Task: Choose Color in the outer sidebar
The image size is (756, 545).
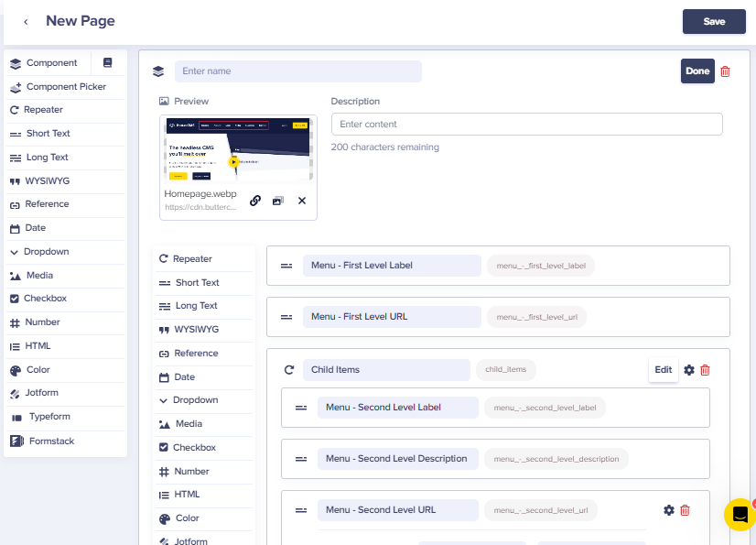Action: tap(66, 370)
